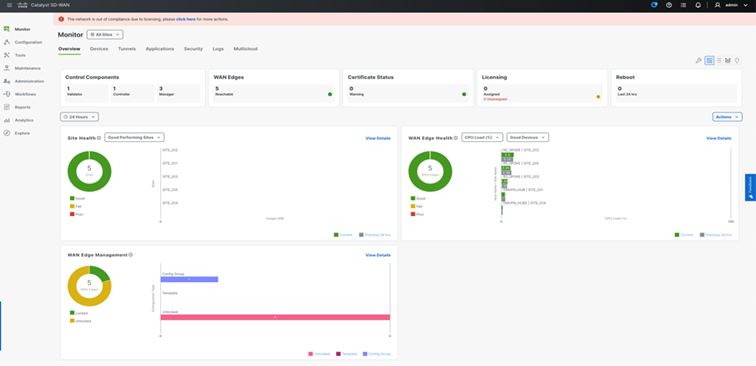Toggle the Locked legend under WAN Edge Management
The width and height of the screenshot is (756, 366).
pos(79,313)
